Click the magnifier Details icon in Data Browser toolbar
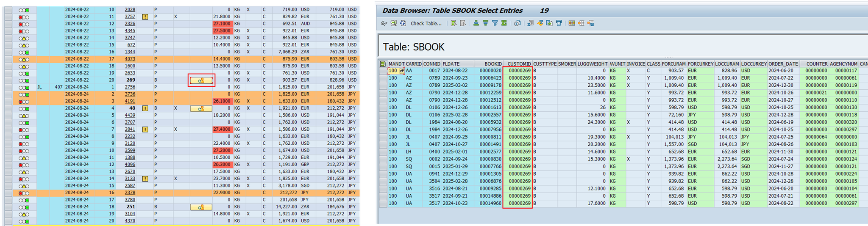 click(394, 23)
